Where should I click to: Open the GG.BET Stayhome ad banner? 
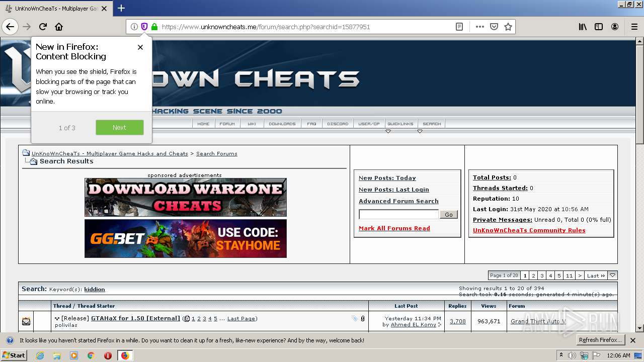click(x=186, y=238)
